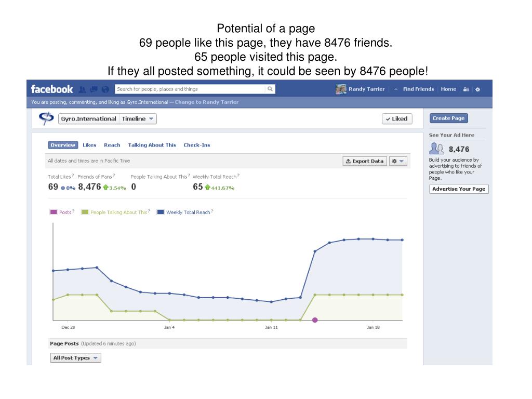Open Randy Tarrier profile thumbnail
532x399 pixels.
[341, 89]
